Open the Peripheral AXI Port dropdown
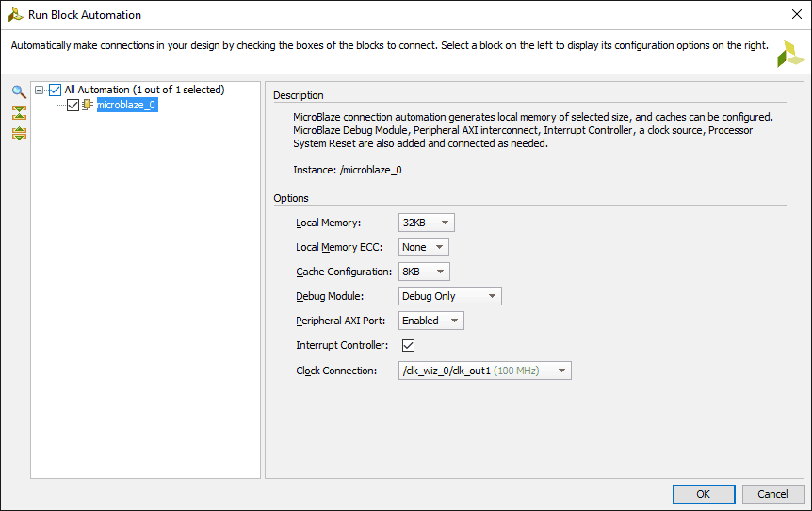The width and height of the screenshot is (812, 511). (x=430, y=321)
